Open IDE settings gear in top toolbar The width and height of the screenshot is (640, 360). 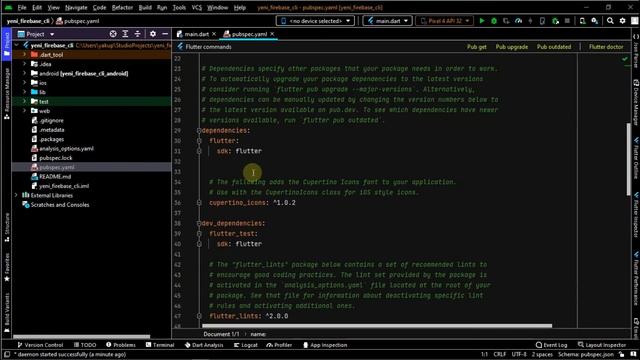(x=622, y=21)
